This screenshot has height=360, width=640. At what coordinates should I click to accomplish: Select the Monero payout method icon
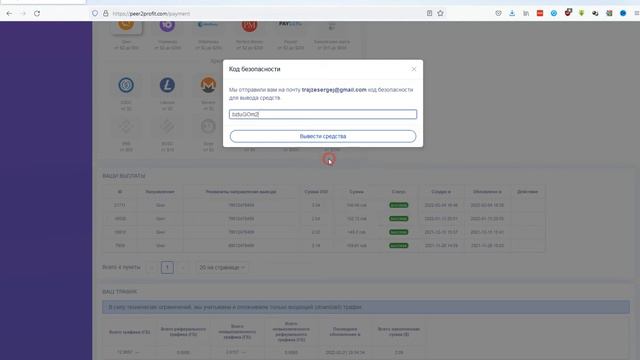[208, 85]
